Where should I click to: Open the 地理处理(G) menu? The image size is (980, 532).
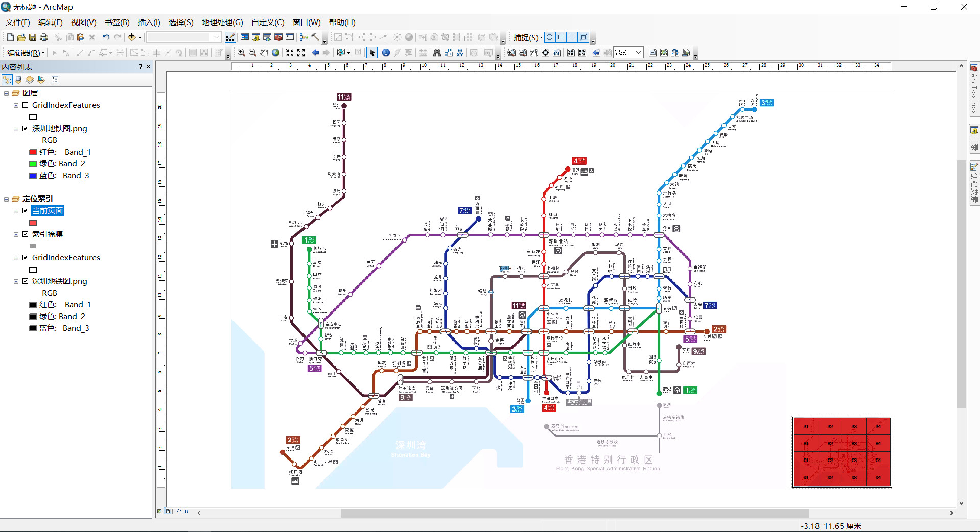222,22
